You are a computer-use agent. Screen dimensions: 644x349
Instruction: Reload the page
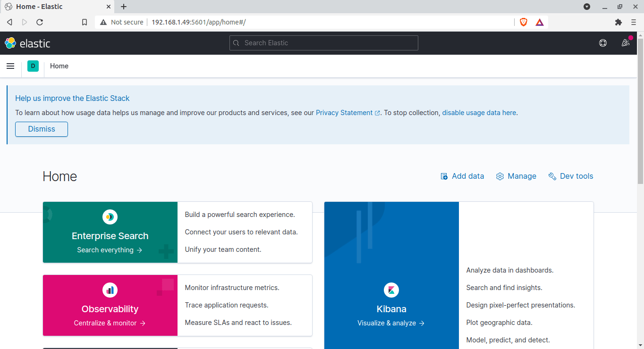(x=40, y=22)
